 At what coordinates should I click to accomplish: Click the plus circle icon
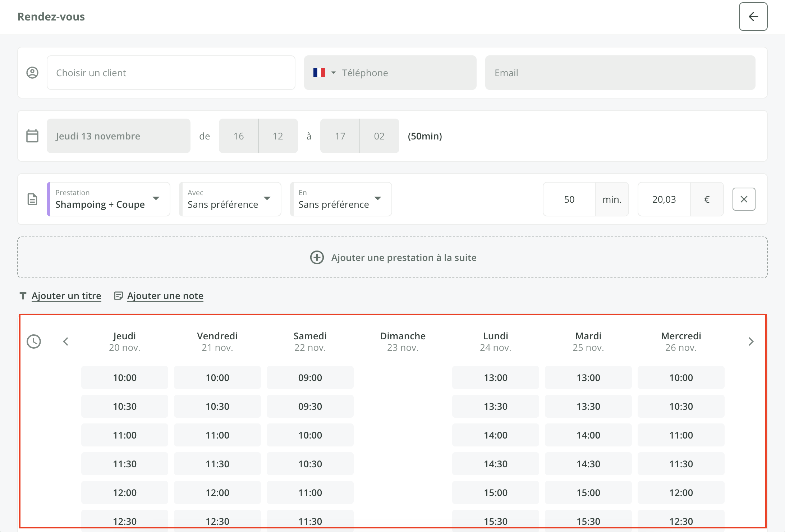[317, 257]
